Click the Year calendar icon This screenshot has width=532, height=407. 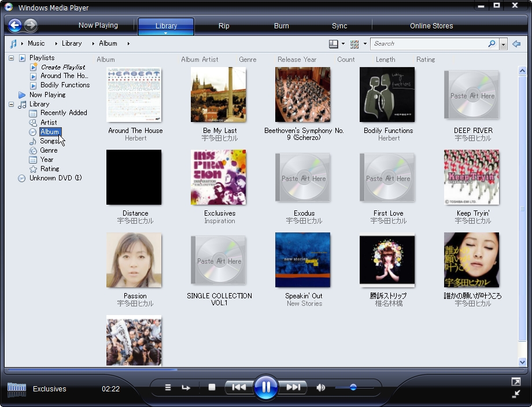click(x=33, y=160)
